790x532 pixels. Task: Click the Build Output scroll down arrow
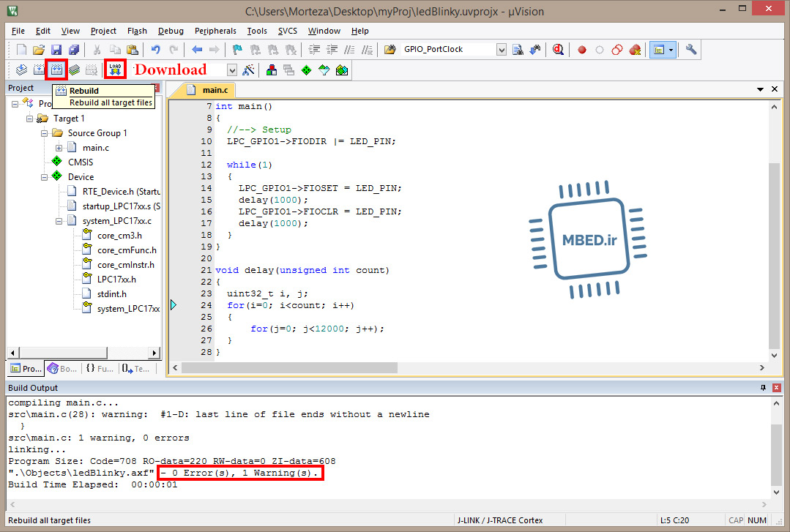coord(776,492)
